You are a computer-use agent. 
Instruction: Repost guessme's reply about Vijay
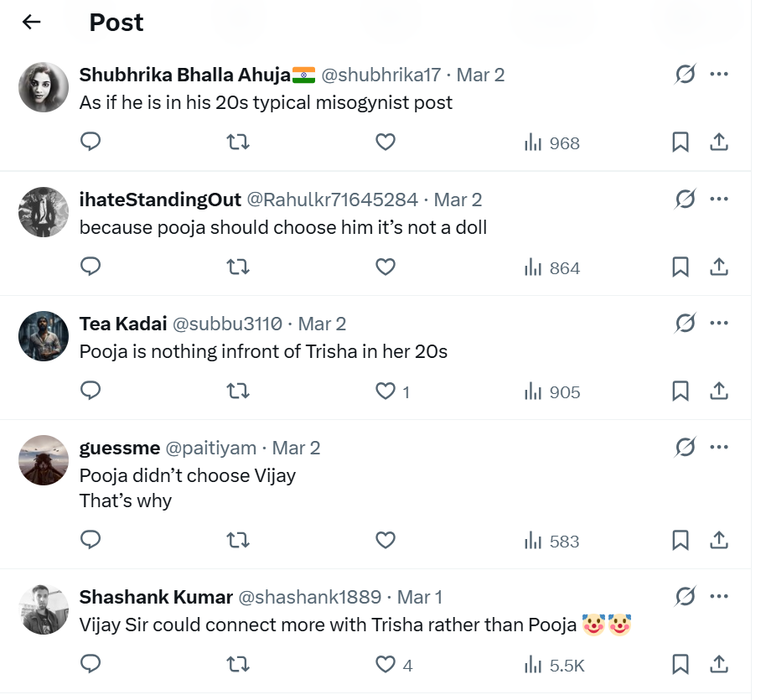click(238, 541)
